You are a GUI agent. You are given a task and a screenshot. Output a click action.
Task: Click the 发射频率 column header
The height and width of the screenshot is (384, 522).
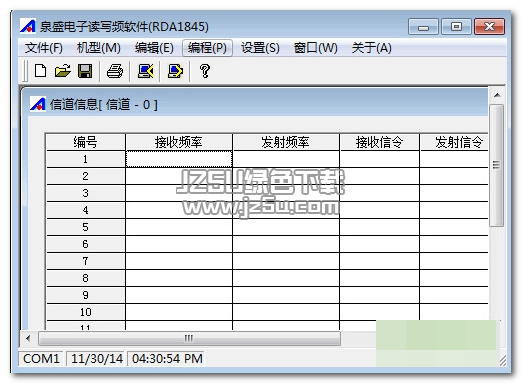point(286,142)
